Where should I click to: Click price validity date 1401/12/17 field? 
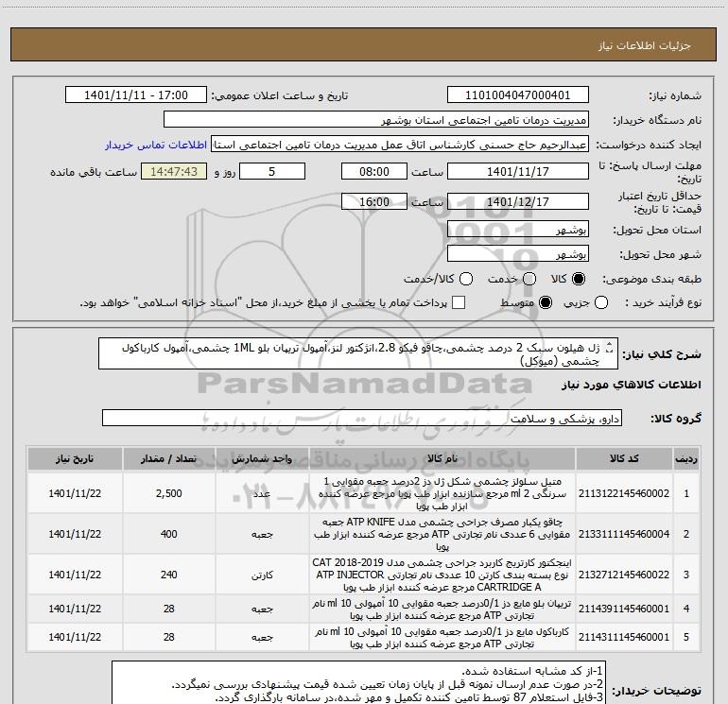(x=518, y=201)
